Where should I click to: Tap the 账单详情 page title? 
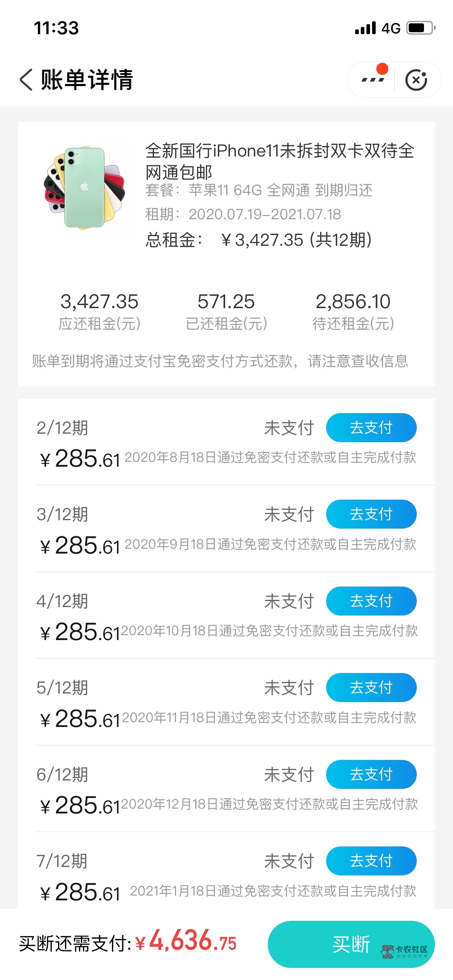click(87, 79)
